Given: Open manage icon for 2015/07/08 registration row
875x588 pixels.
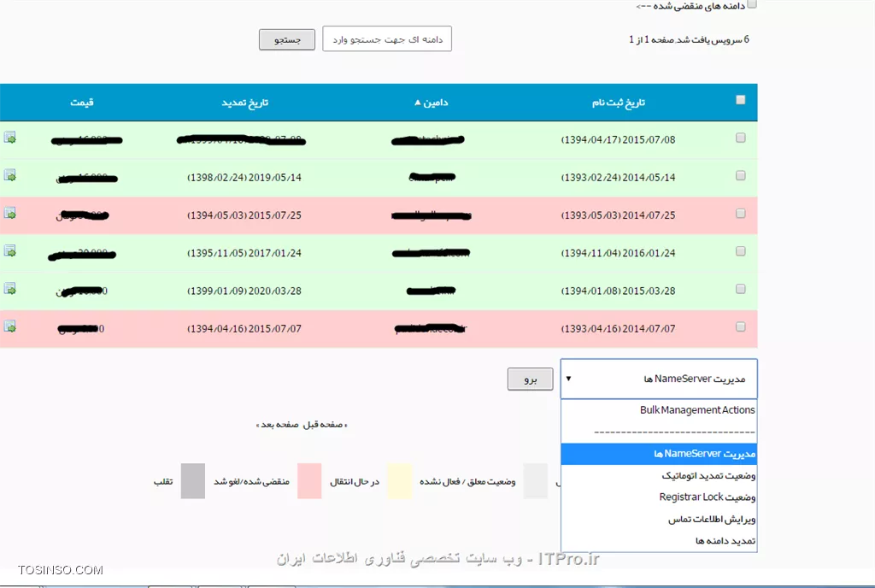Looking at the screenshot, I should [10, 138].
